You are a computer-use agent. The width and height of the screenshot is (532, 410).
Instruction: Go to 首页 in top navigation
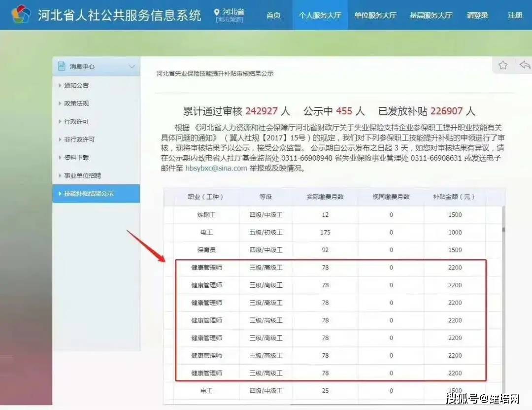click(x=273, y=15)
